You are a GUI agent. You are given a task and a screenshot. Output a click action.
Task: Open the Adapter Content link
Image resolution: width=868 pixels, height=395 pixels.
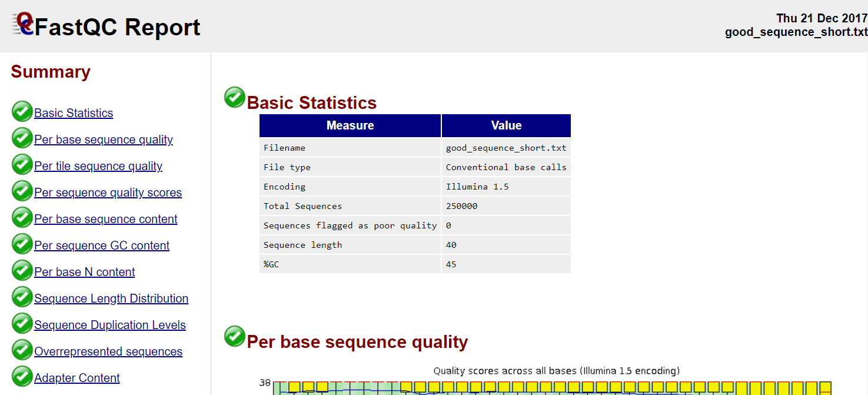(x=77, y=378)
